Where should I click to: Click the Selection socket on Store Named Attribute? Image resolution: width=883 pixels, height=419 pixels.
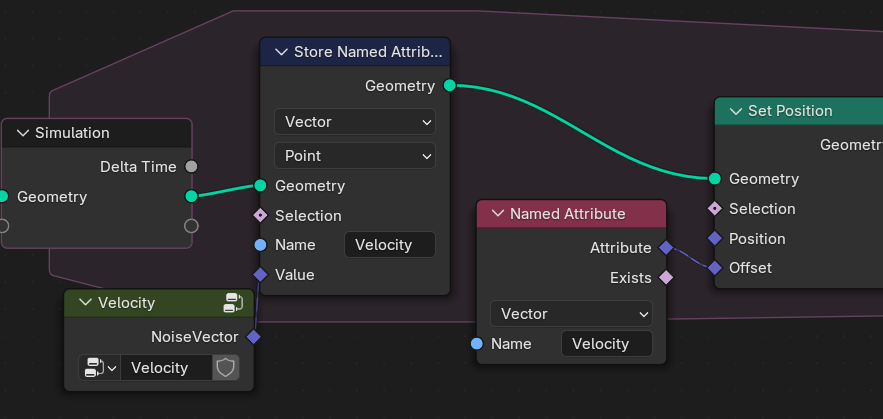pyautogui.click(x=260, y=215)
